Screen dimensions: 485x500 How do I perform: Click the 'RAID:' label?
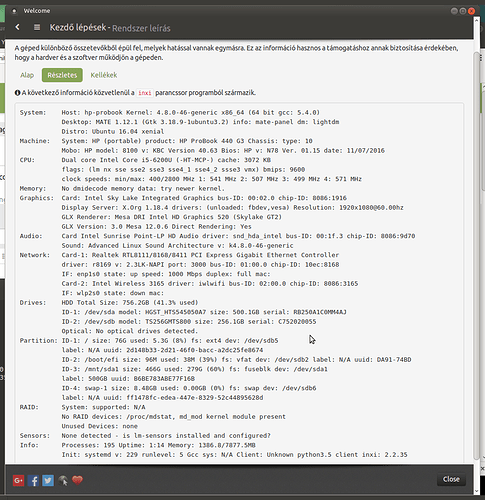[x=29, y=407]
